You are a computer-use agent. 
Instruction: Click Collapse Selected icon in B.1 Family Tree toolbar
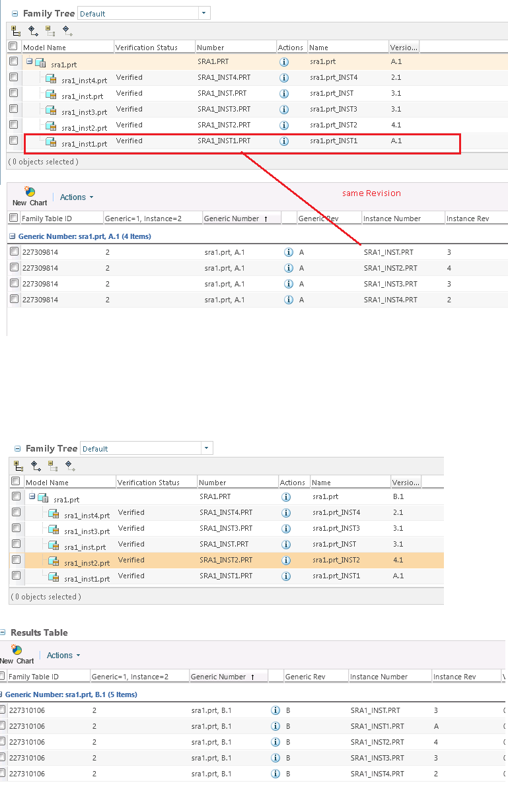click(x=70, y=466)
